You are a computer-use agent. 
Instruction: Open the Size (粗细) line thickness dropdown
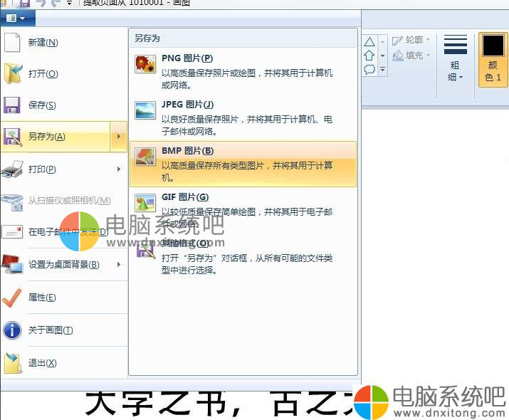[455, 58]
